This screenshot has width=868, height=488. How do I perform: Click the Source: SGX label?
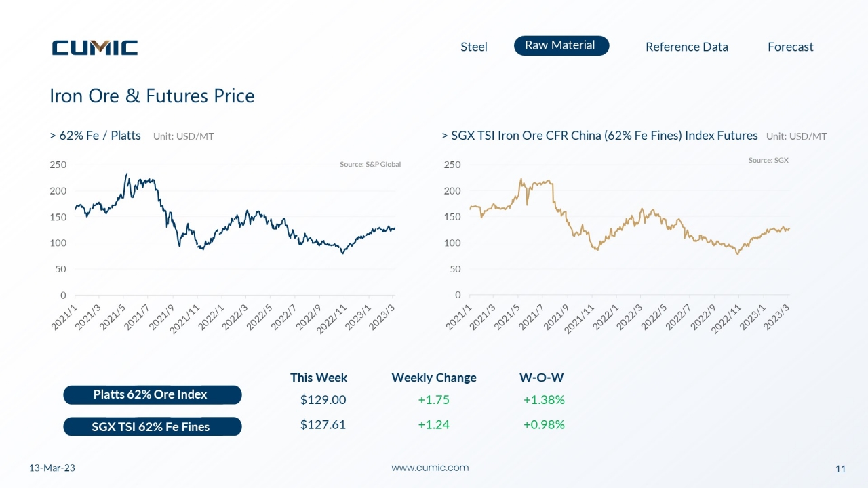(x=768, y=161)
